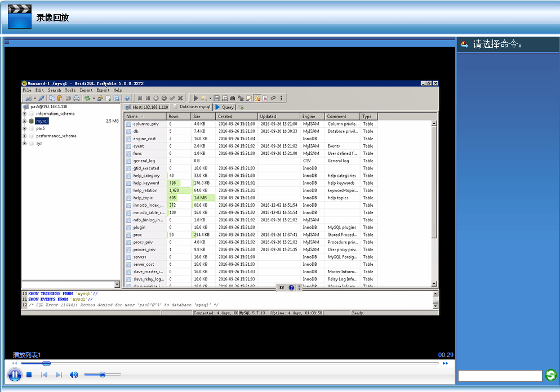This screenshot has height=392, width=560.
Task: Sort tables by the Created column header
Action: tap(237, 117)
